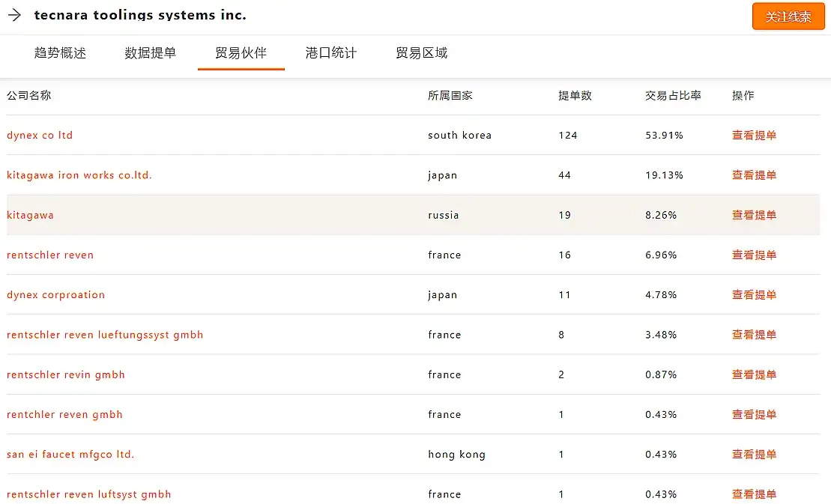Open the rentschler reven company link

(x=50, y=255)
